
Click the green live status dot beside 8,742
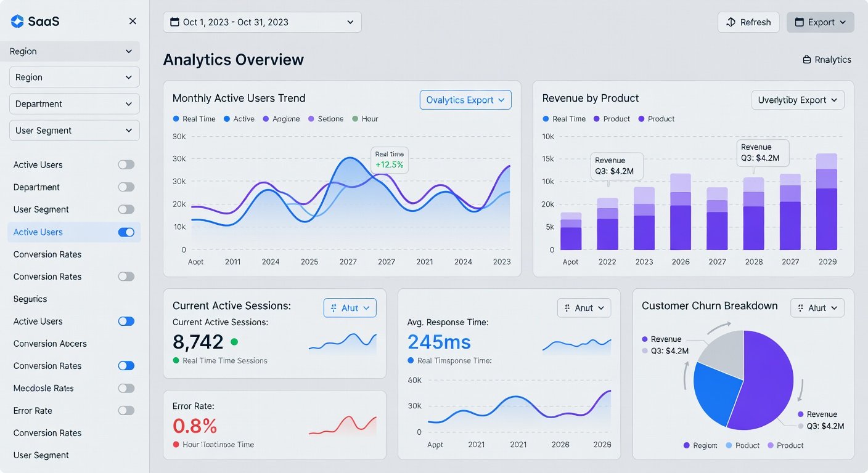[x=234, y=341]
